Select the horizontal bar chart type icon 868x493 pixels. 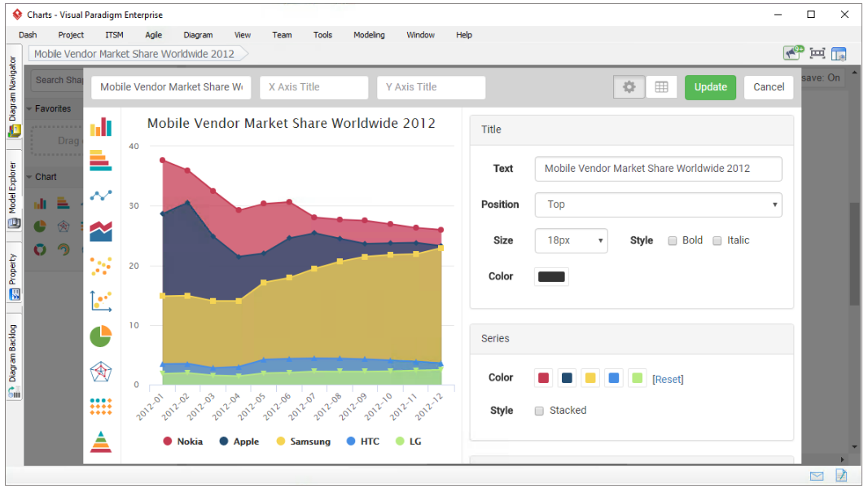coord(101,161)
